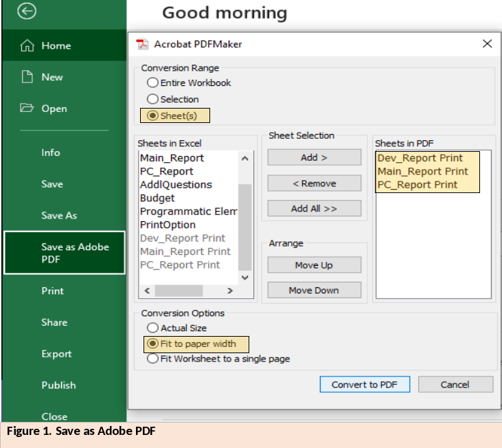502x448 pixels.
Task: Close the Acrobat PDFMaker dialog
Action: tap(487, 44)
